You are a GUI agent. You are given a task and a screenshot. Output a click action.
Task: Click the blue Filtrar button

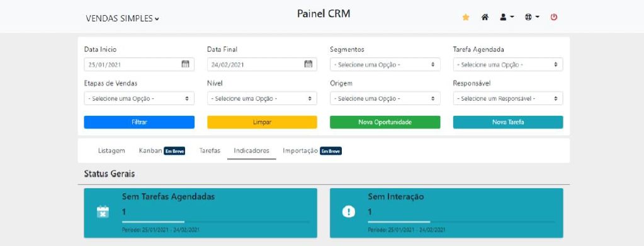click(x=139, y=122)
